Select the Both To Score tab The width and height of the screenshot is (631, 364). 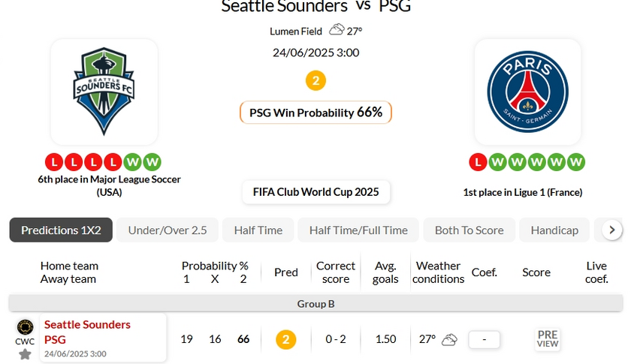(469, 230)
